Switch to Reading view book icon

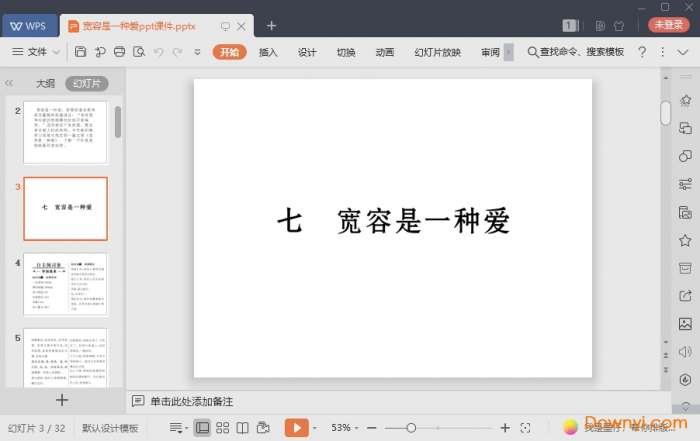pos(242,428)
